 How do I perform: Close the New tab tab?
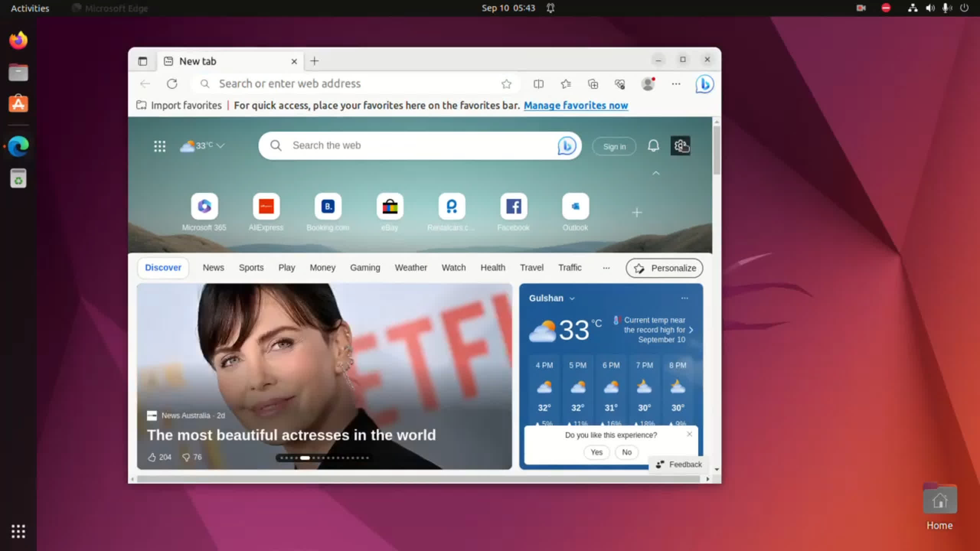(294, 61)
